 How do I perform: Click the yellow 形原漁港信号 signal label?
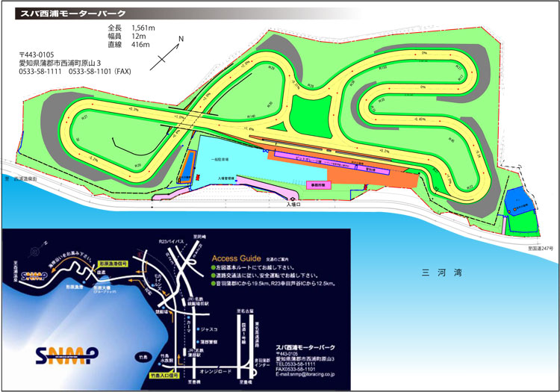click(x=113, y=264)
